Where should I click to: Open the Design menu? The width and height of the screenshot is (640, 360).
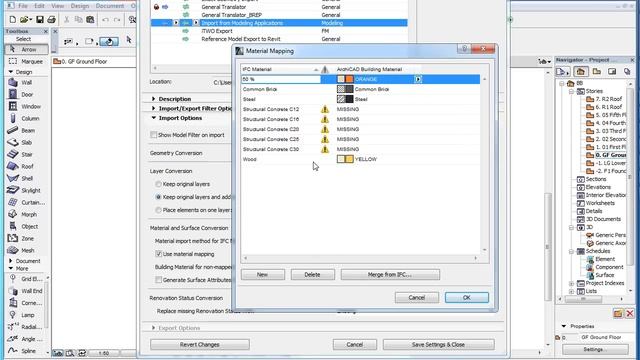[80, 6]
